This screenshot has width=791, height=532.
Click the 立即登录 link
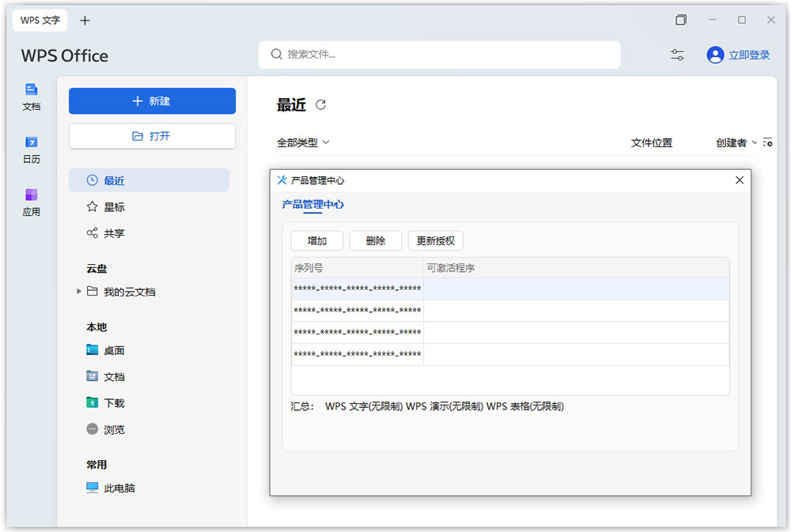tap(749, 55)
